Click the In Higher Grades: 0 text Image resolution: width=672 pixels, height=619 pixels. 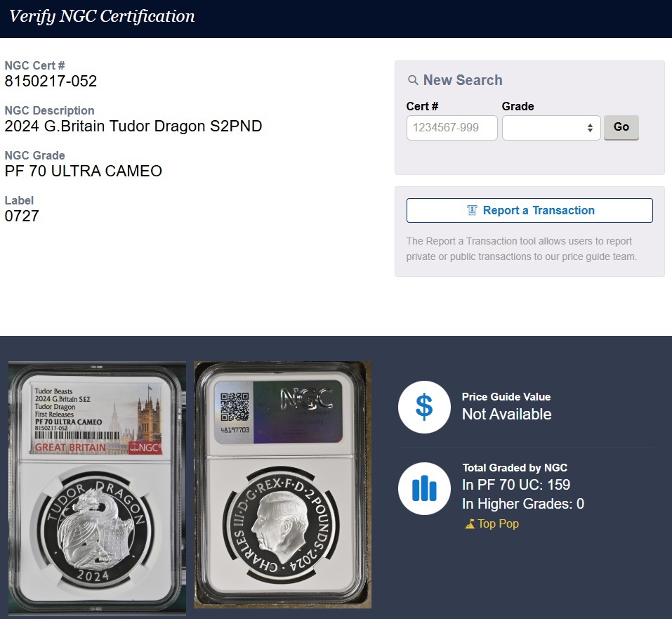(x=523, y=504)
